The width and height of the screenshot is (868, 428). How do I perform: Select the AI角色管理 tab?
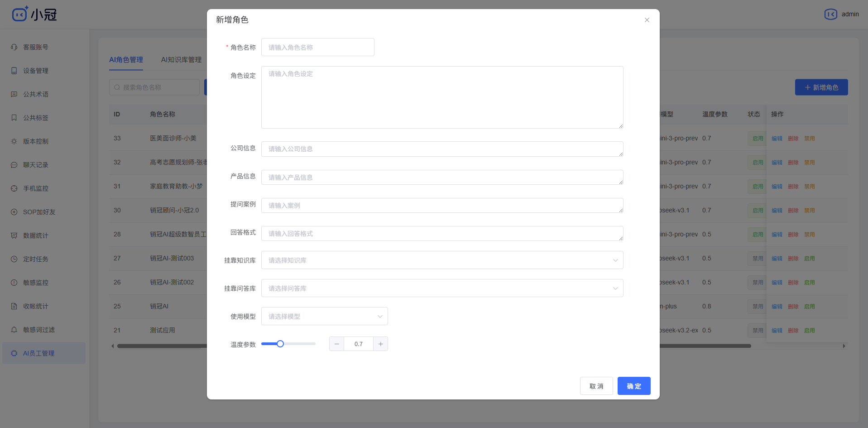pos(126,59)
